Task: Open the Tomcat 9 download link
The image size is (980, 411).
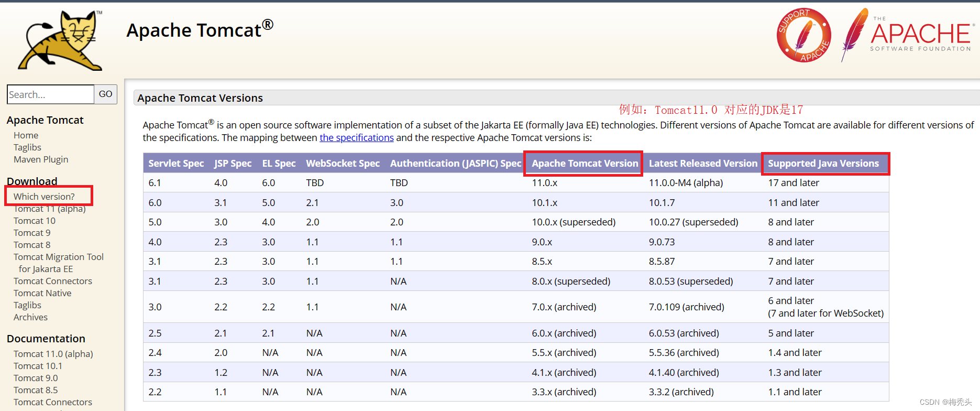Action: 32,233
